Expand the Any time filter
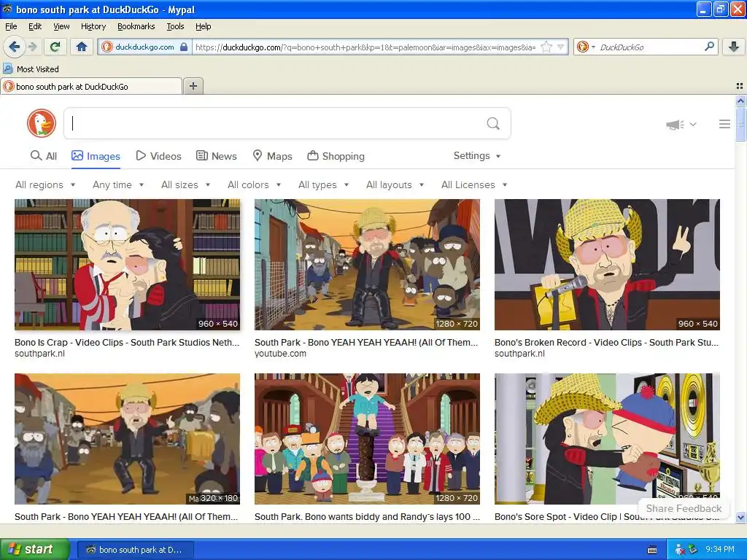Screen dimensions: 747x560 point(118,184)
